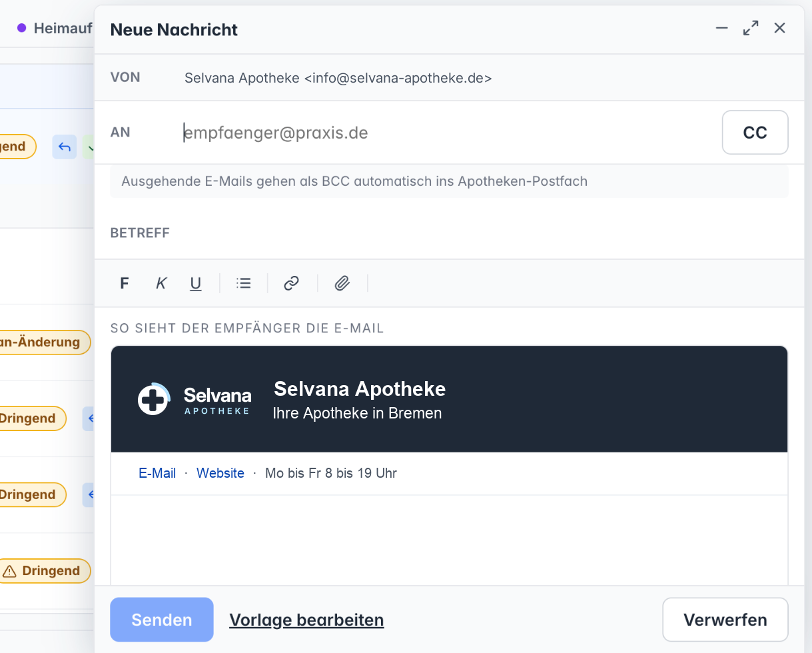Click the reply arrow icon in background list
This screenshot has height=653, width=812.
click(65, 147)
